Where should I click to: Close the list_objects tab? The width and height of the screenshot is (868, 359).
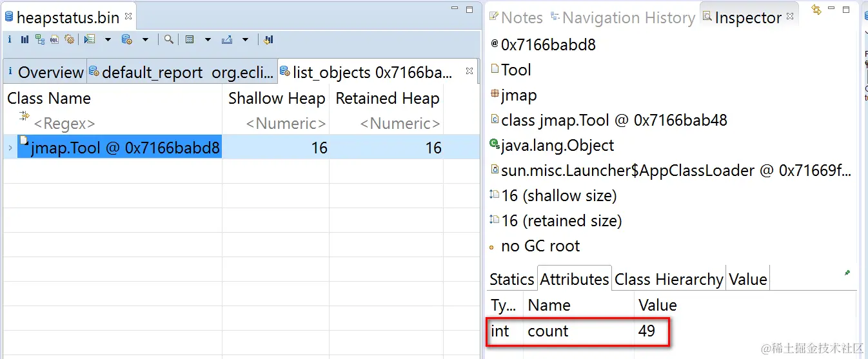point(469,71)
